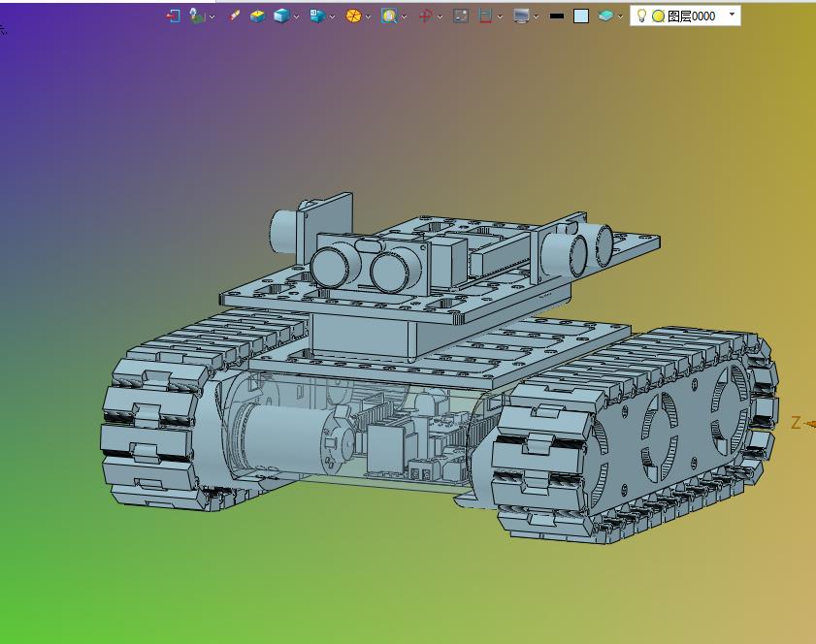Open dropdown beside orange mesh sphere
The image size is (816, 644).
[x=368, y=16]
